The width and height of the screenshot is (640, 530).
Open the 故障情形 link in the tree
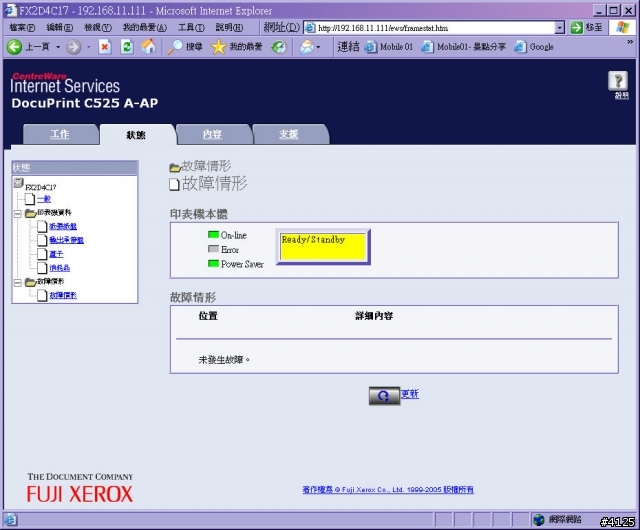click(x=63, y=295)
